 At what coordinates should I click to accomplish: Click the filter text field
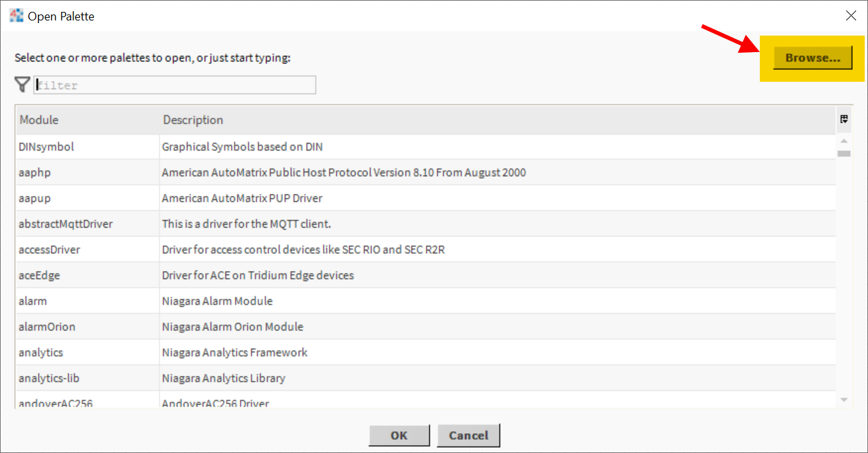(175, 85)
